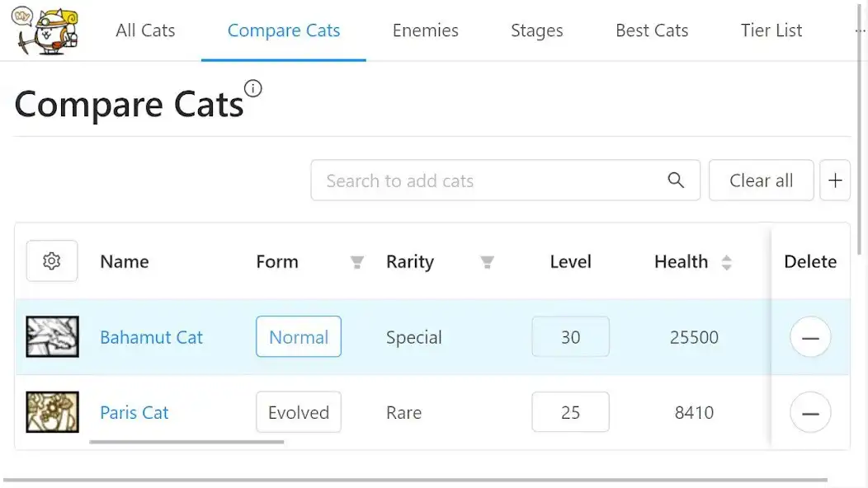Open the Bahamut Cat detail link
Image resolution: width=868 pixels, height=488 pixels.
pyautogui.click(x=151, y=337)
